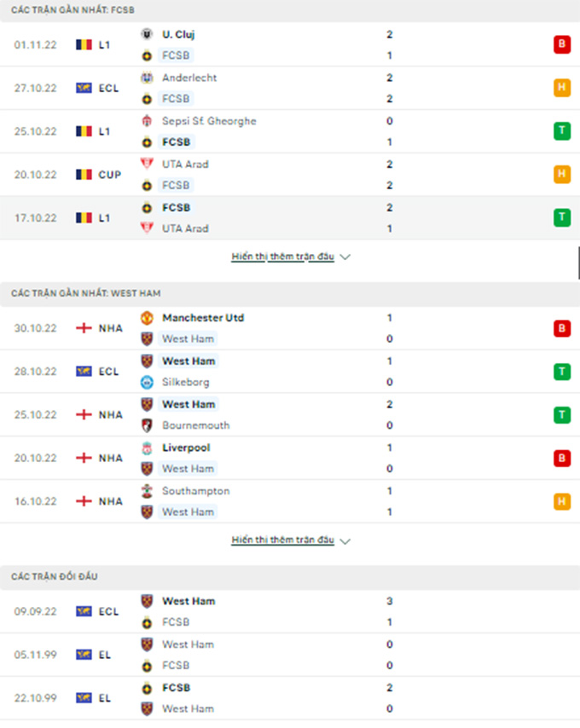580x728 pixels.
Task: Click the orange H badge for Anderlecht match
Action: coord(562,88)
